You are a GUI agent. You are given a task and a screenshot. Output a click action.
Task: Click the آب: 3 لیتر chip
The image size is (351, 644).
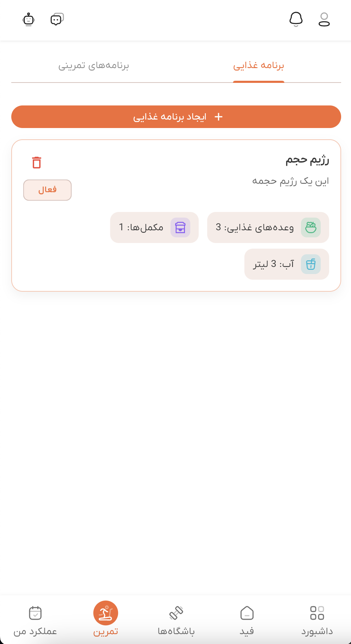pos(286,264)
